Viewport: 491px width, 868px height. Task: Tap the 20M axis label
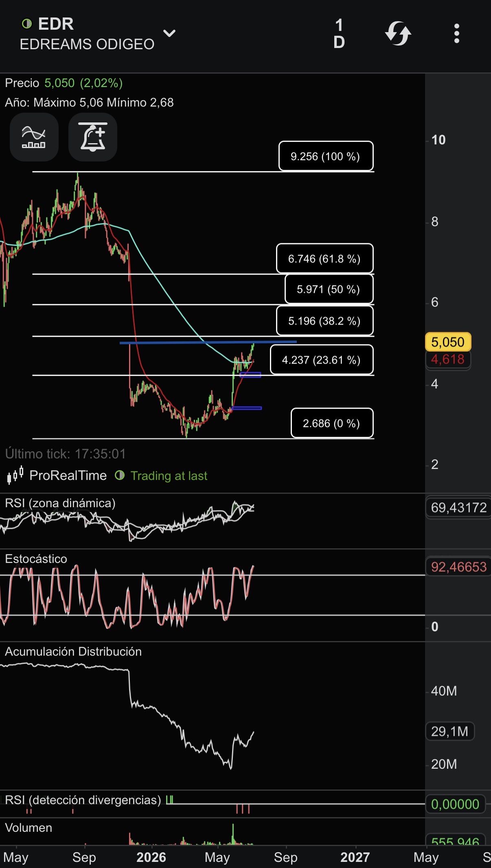click(444, 764)
